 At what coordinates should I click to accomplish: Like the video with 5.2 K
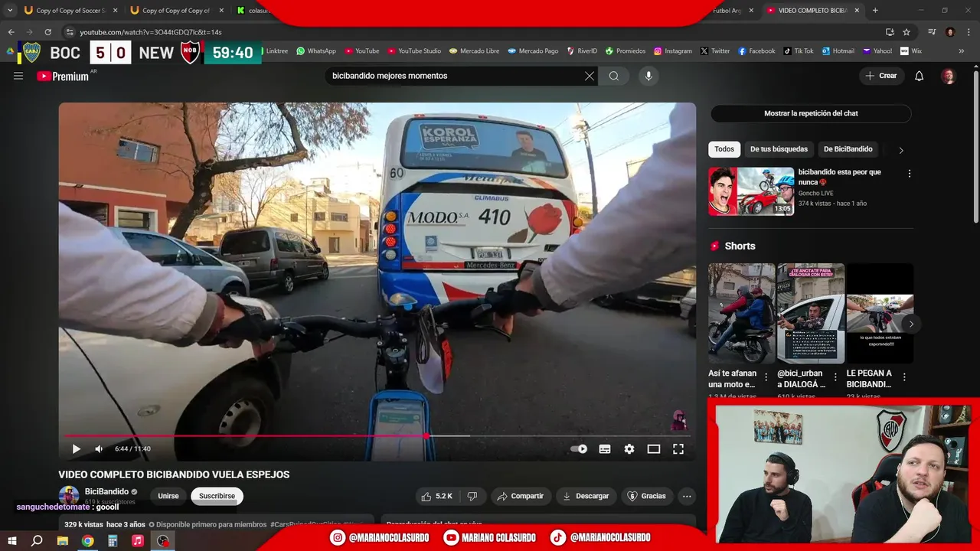(x=438, y=496)
